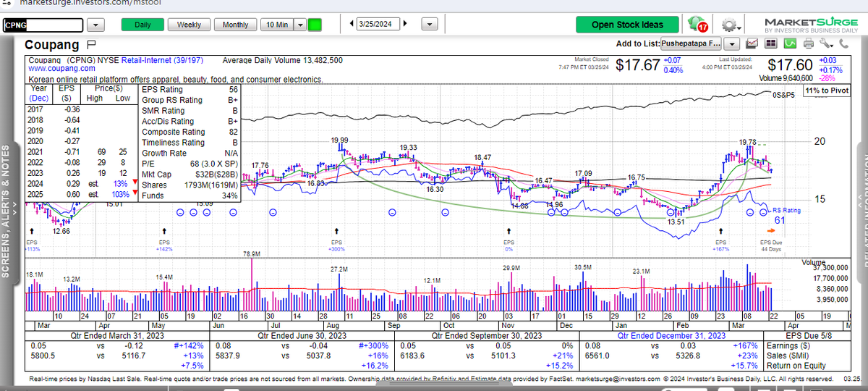
Task: Flag the Coupang stock
Action: click(92, 45)
